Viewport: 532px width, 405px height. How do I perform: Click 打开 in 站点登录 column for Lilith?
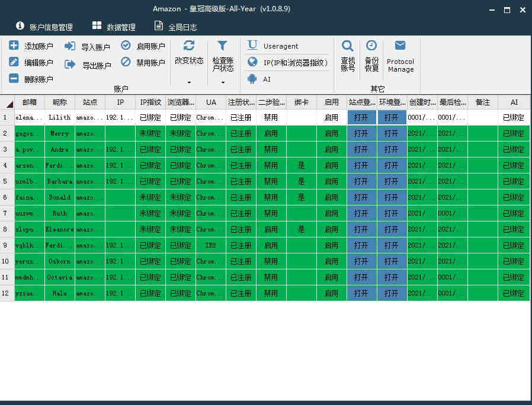point(361,117)
